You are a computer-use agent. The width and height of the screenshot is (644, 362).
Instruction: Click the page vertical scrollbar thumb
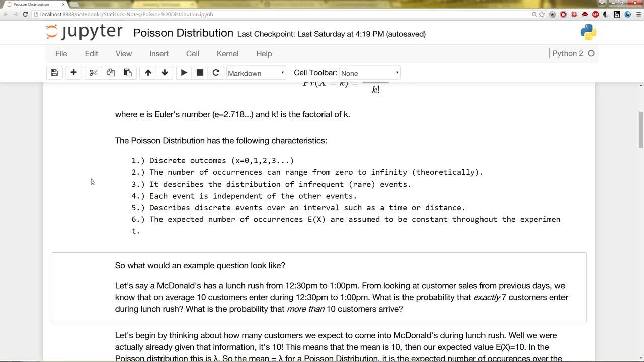[x=640, y=130]
